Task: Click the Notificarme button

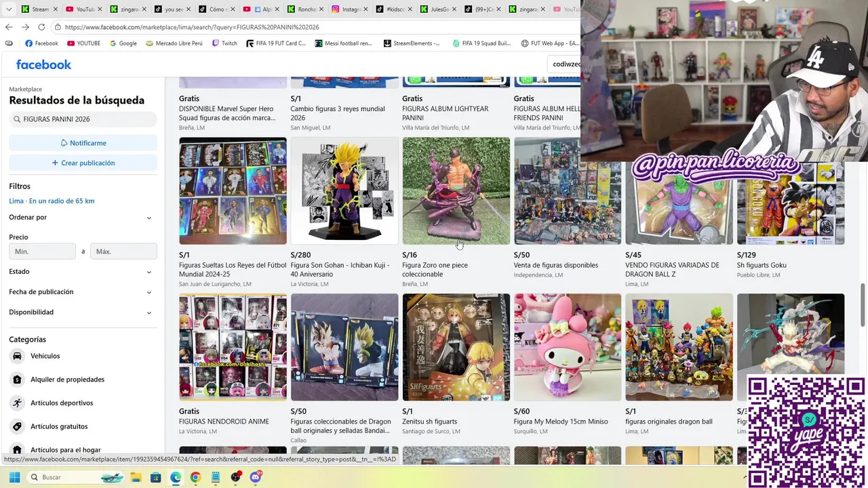Action: [83, 143]
